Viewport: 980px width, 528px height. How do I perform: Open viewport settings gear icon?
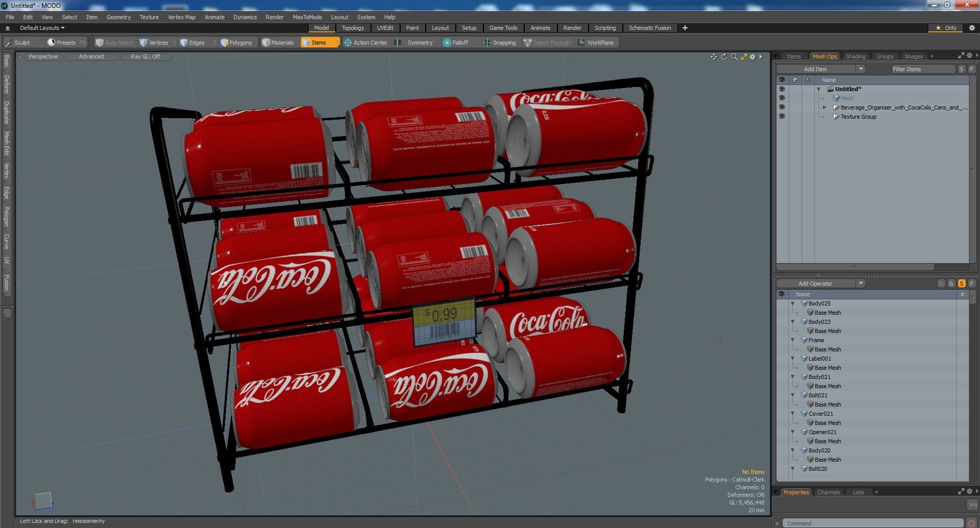click(752, 57)
